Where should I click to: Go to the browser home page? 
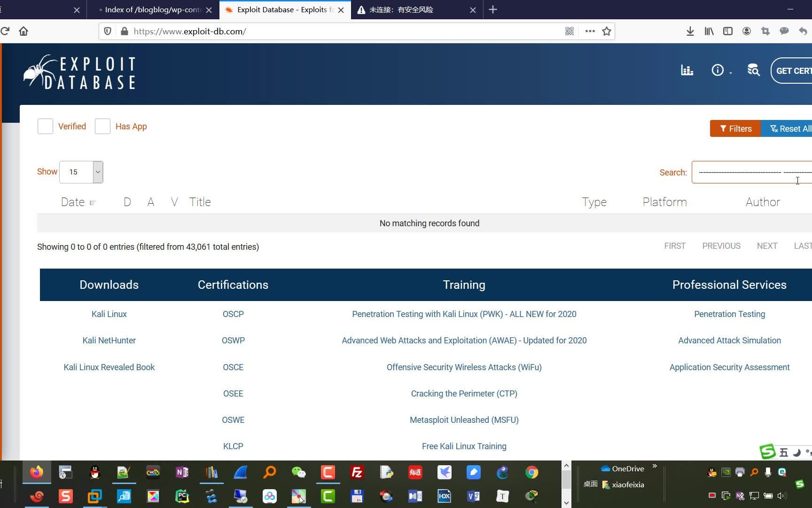click(x=23, y=32)
